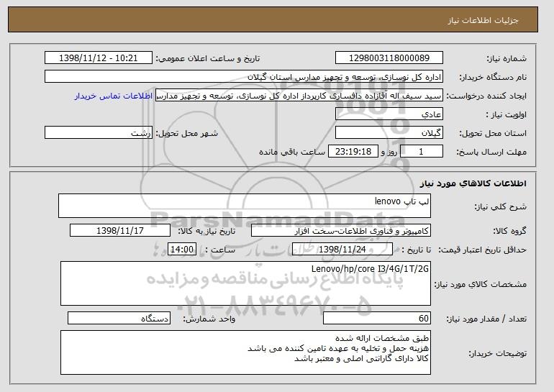The height and width of the screenshot is (392, 554).
Task: Click the remaining time field 23:19:18
Action: (353, 152)
